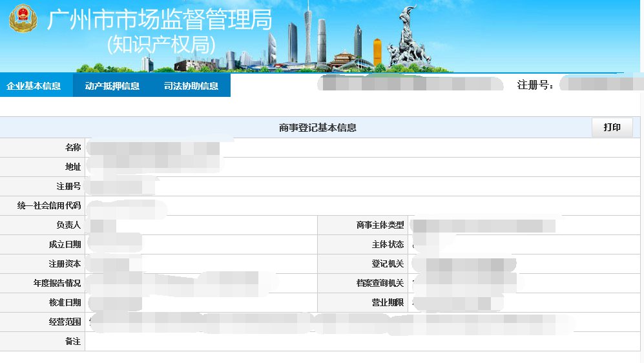The width and height of the screenshot is (644, 363).
Task: Switch to the 动产抵押信息 tab
Action: pos(112,86)
